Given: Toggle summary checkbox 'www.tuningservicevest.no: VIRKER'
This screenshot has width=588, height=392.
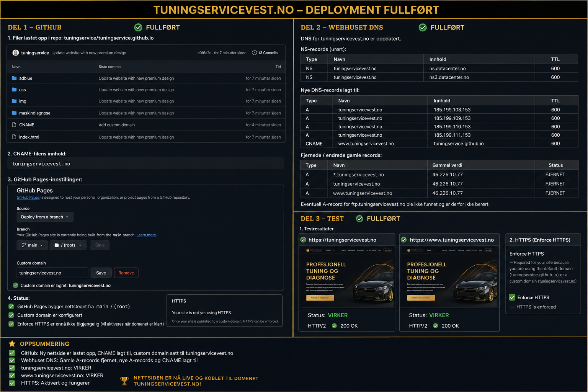Looking at the screenshot, I should [x=12, y=376].
